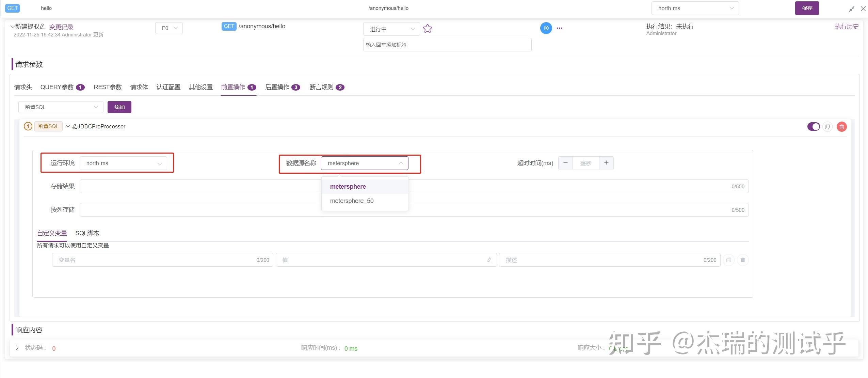Open the three-dot more options menu

[559, 28]
